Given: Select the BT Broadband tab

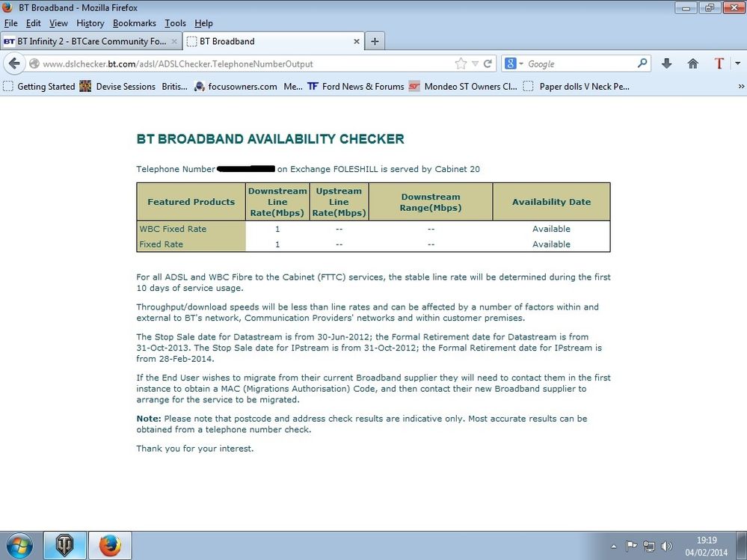Looking at the screenshot, I should coord(274,41).
